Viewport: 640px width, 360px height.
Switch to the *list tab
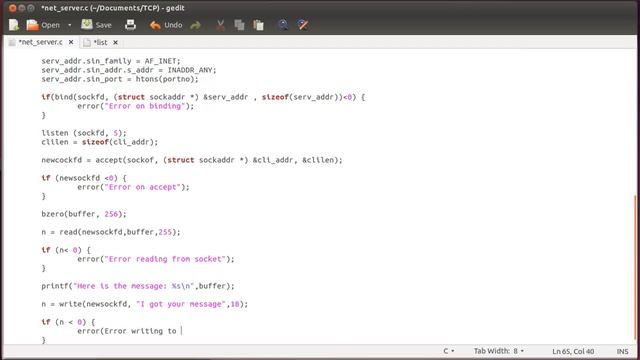pos(100,42)
